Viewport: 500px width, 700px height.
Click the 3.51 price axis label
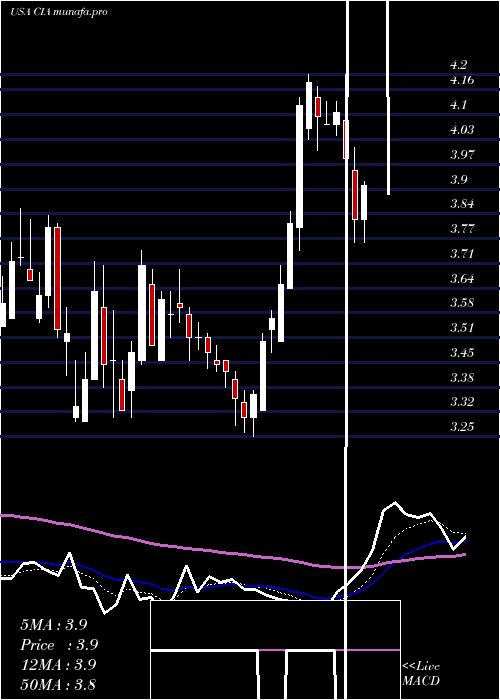pyautogui.click(x=462, y=328)
